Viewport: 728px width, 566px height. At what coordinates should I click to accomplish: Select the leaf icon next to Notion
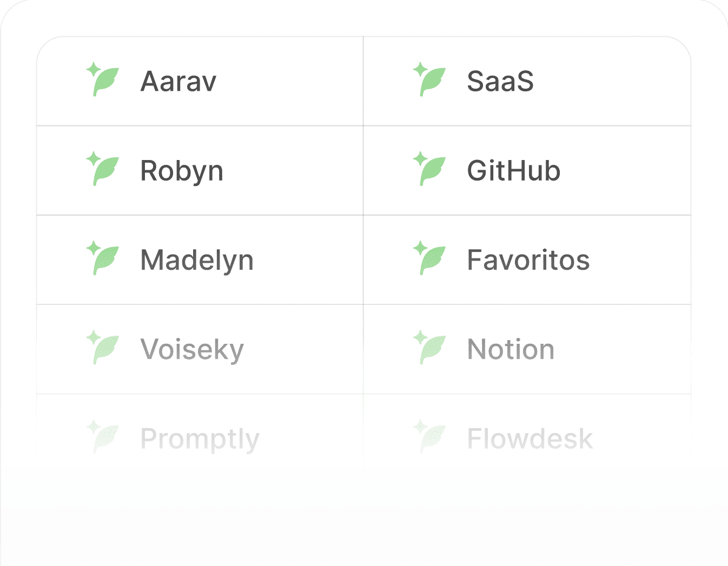tap(429, 347)
